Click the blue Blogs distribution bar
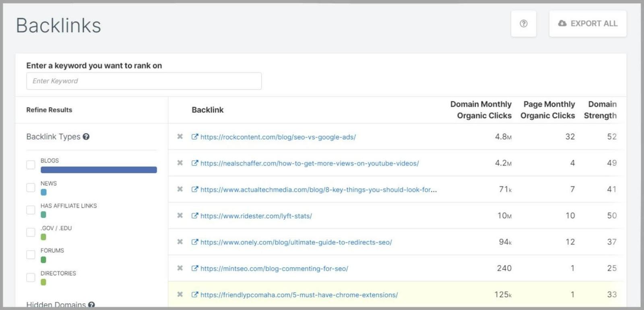The width and height of the screenshot is (644, 310). (99, 170)
